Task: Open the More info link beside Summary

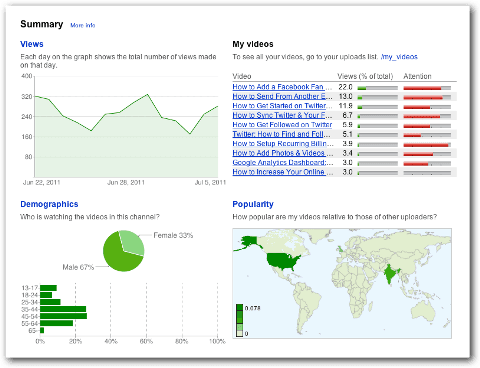Action: coord(83,25)
